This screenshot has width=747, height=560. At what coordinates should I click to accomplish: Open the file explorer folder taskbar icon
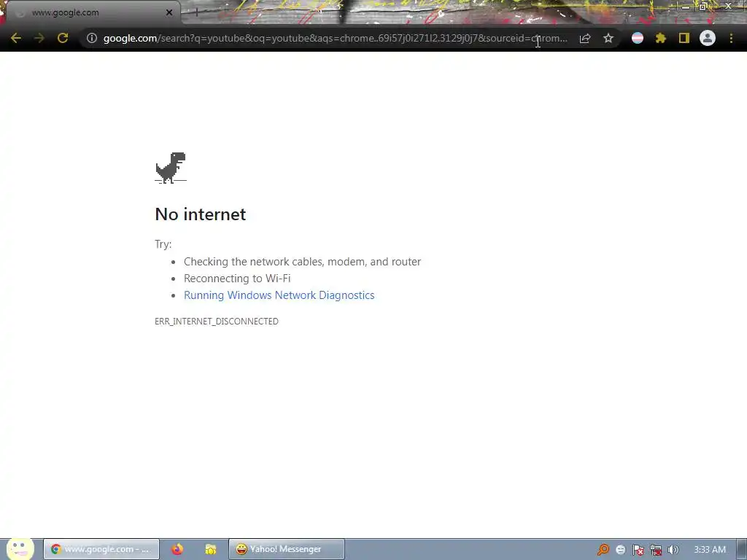pyautogui.click(x=211, y=549)
